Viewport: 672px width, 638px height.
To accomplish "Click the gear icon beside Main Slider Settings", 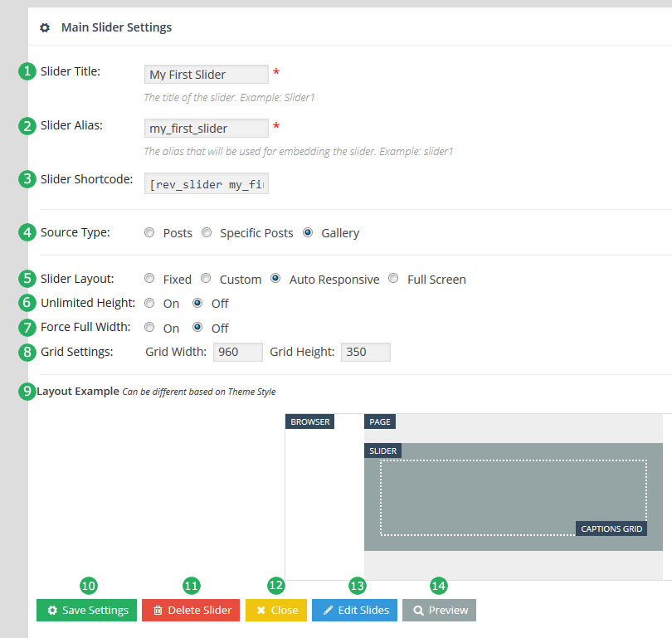I will [x=45, y=27].
